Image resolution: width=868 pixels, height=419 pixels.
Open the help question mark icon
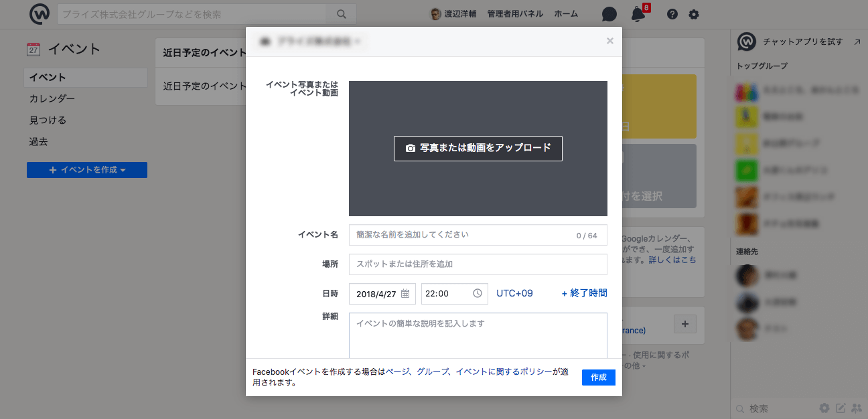672,13
